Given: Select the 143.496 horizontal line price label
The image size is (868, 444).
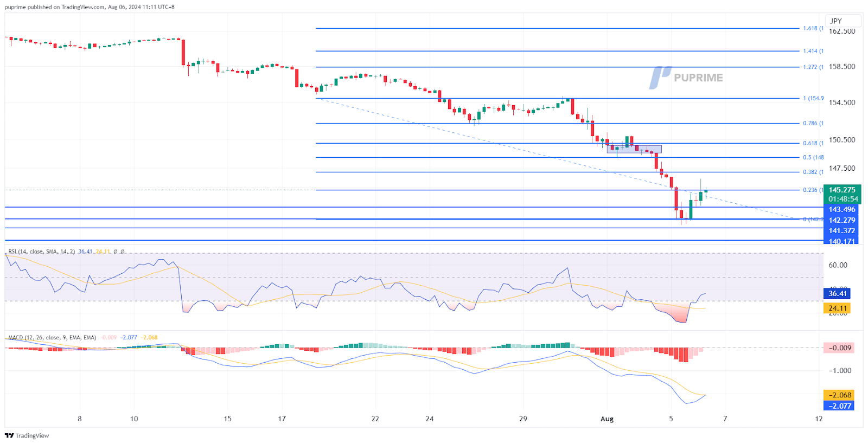Looking at the screenshot, I should (x=841, y=209).
